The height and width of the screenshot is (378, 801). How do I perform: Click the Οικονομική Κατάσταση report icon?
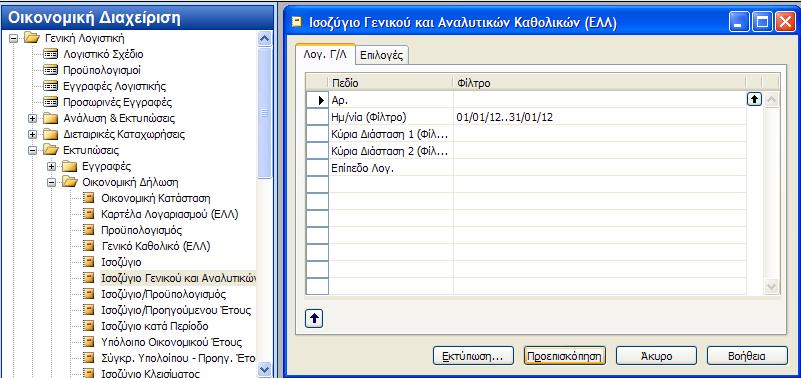pos(89,198)
